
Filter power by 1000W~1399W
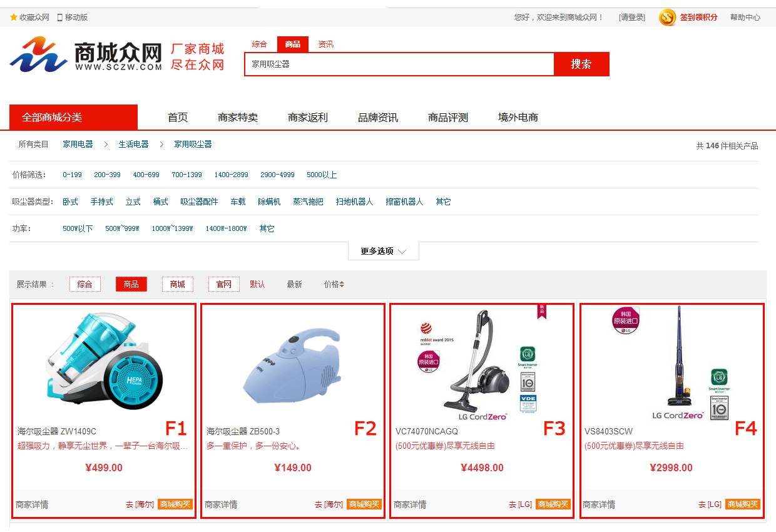[x=172, y=228]
